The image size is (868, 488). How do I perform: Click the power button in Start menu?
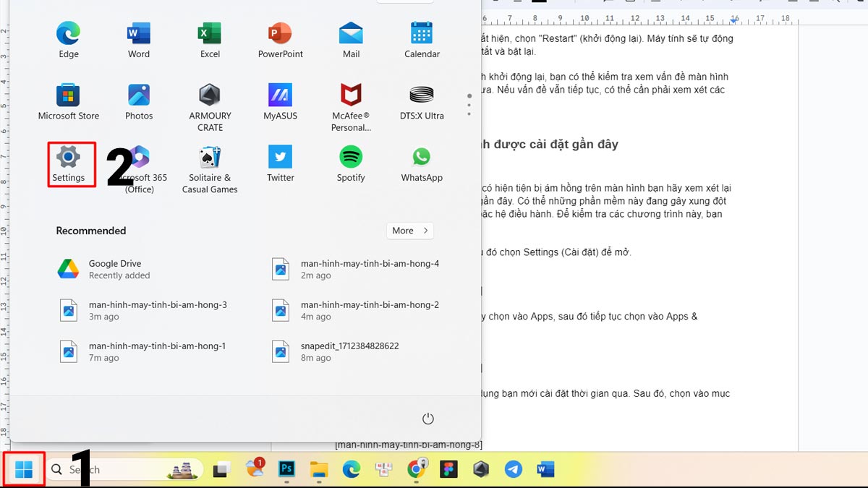pos(427,419)
